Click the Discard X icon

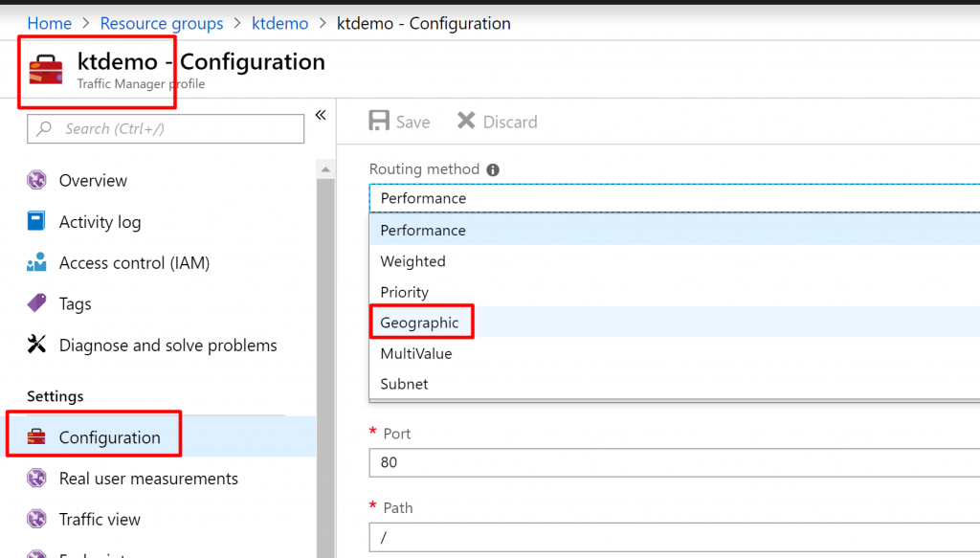coord(466,121)
